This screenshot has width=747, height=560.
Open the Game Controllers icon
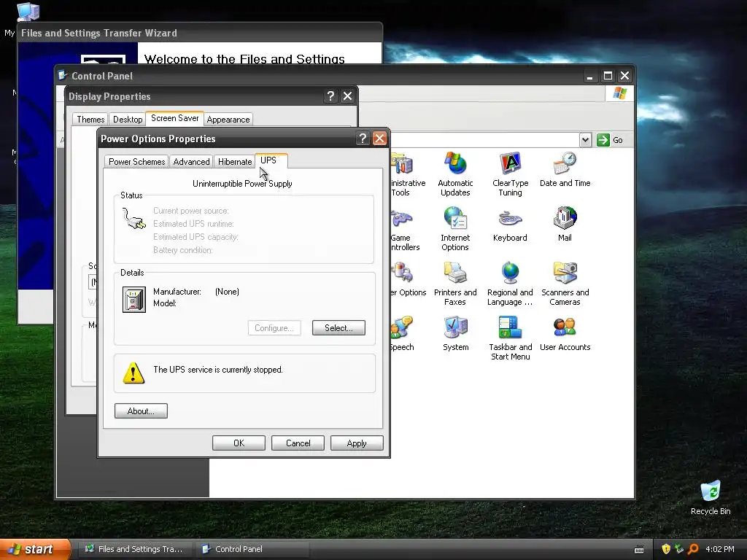(405, 229)
